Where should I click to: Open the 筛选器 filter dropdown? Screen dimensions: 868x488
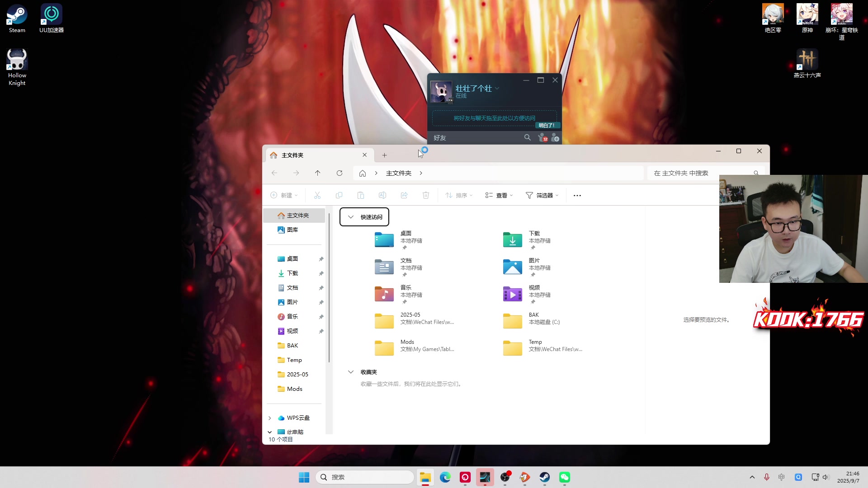[542, 195]
